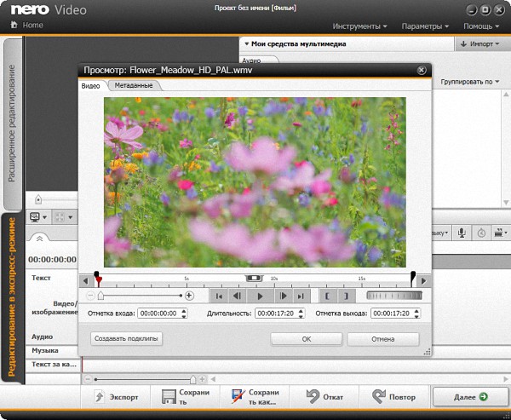Screen dimensions: 511x420
Task: Click the jog wheel shuttle slider
Action: coord(393,296)
